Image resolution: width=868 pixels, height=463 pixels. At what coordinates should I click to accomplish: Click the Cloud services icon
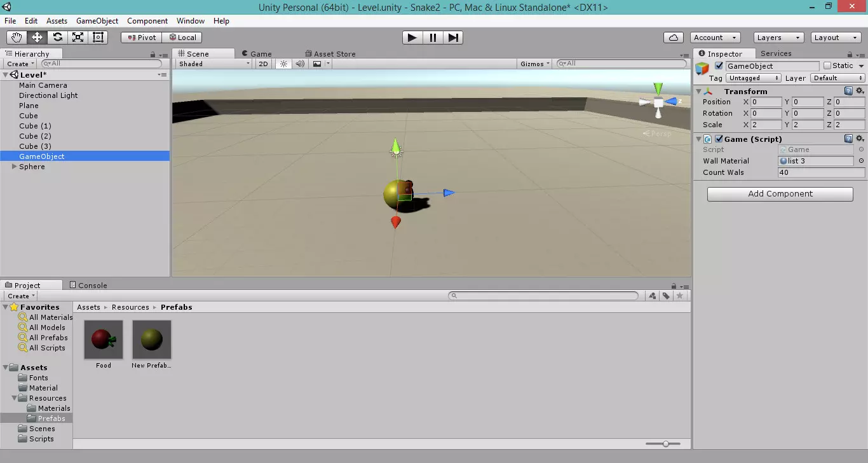tap(673, 38)
